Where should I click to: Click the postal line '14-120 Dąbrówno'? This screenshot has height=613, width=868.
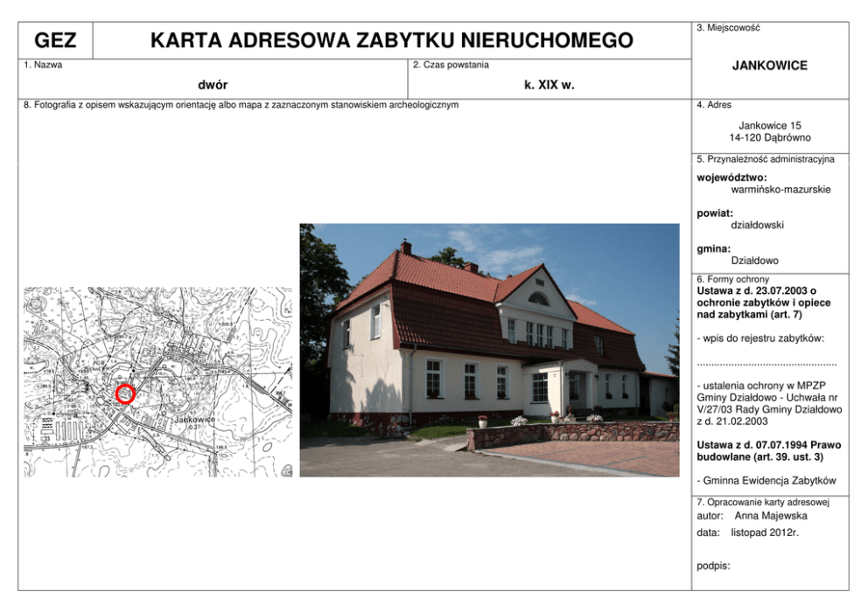pyautogui.click(x=769, y=137)
